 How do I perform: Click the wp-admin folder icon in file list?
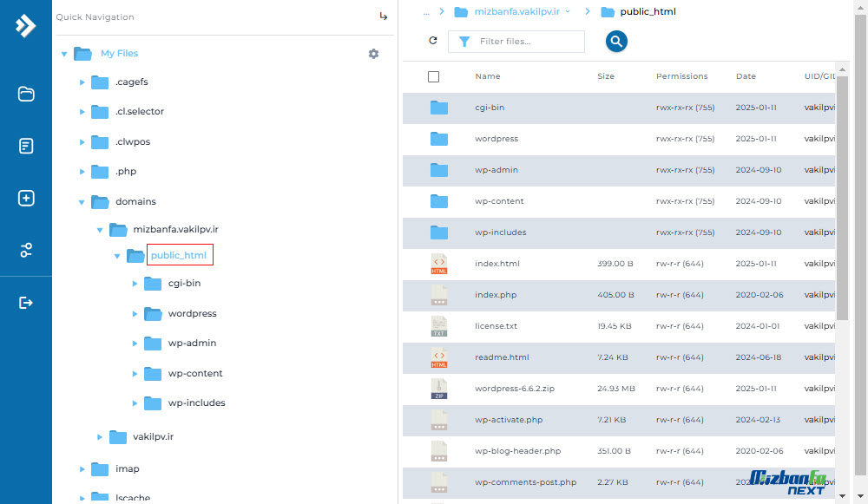439,170
